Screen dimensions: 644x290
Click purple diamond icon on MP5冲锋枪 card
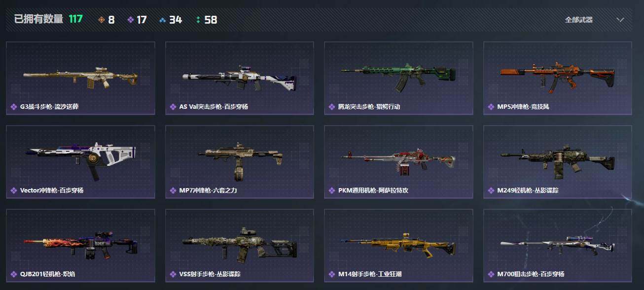pyautogui.click(x=491, y=107)
